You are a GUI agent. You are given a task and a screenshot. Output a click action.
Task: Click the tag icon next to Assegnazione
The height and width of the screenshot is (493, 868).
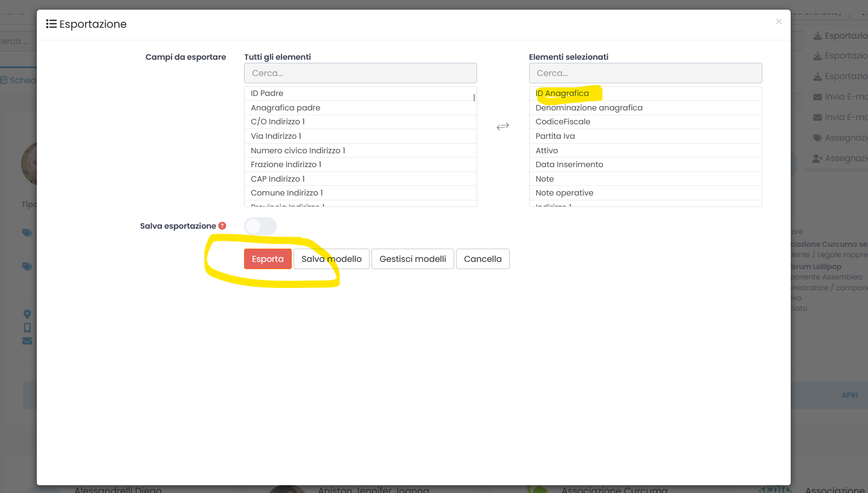[817, 138]
